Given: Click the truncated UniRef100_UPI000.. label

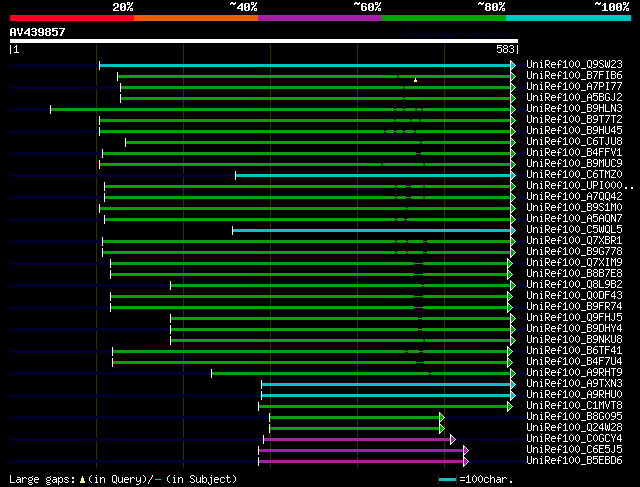Looking at the screenshot, I should point(580,186).
